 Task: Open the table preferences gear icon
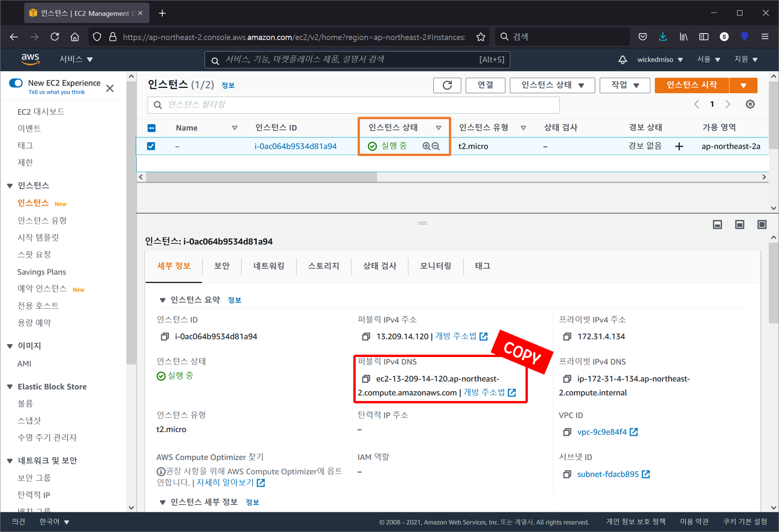tap(750, 104)
